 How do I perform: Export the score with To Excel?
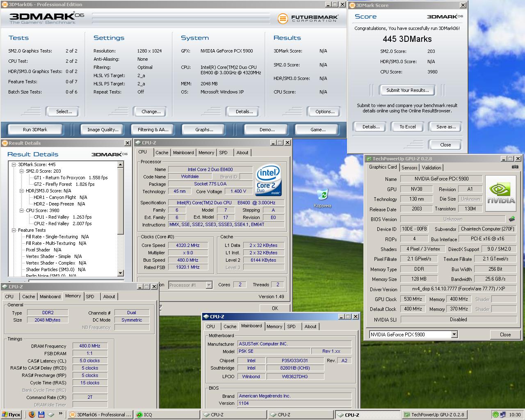pos(408,127)
